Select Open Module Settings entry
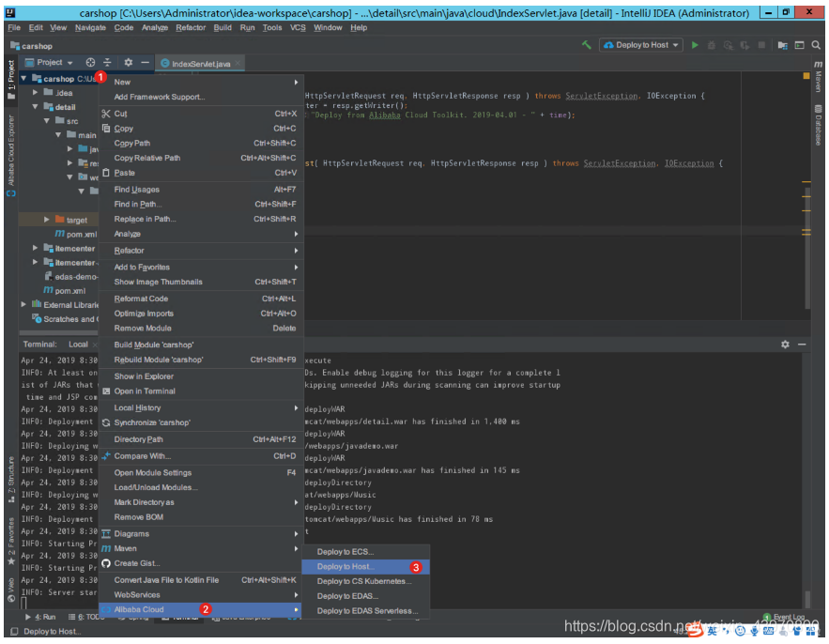This screenshot has height=644, width=829. coord(201,473)
